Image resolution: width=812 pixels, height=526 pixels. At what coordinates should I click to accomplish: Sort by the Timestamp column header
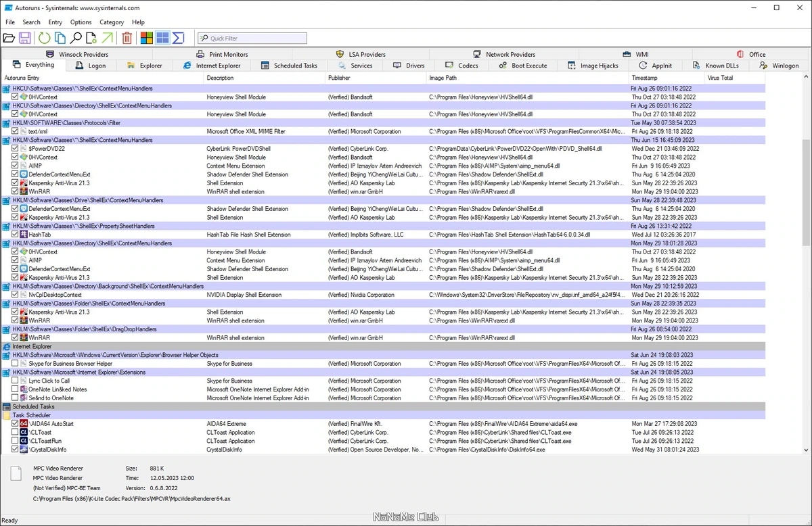coord(667,78)
